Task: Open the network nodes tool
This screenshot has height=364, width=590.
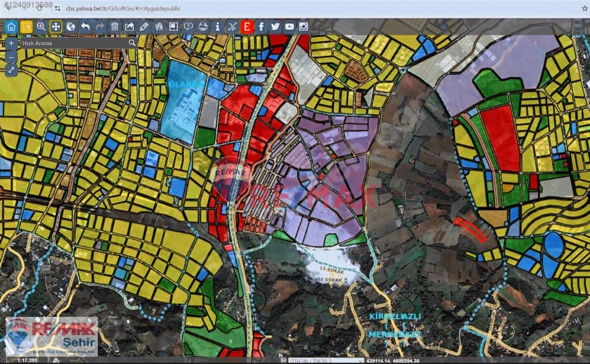Action: click(x=232, y=27)
